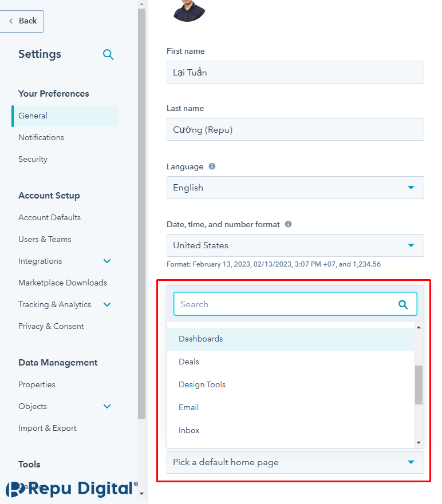Click the Settings search magnifier icon
Image resolution: width=442 pixels, height=504 pixels.
[108, 54]
